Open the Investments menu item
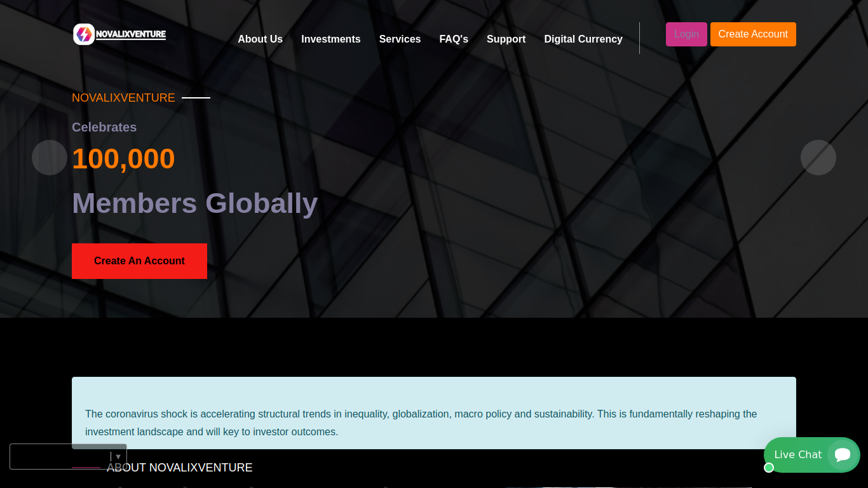868x488 pixels. click(330, 39)
